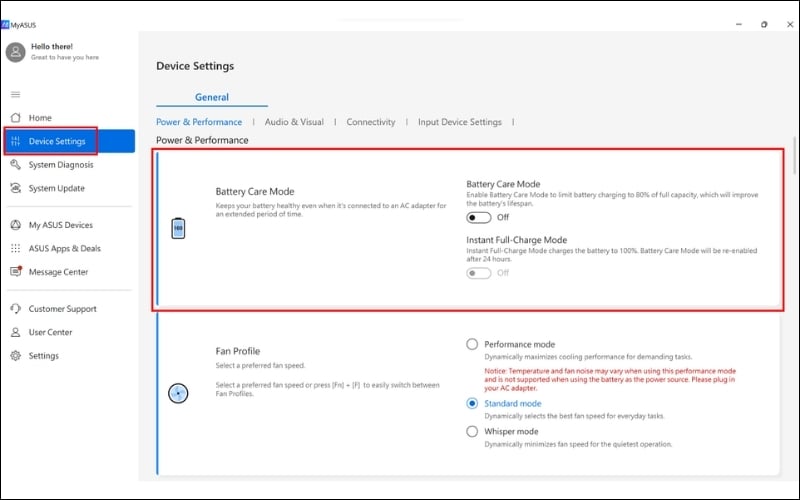Go to User Center
The image size is (800, 500).
[x=50, y=332]
